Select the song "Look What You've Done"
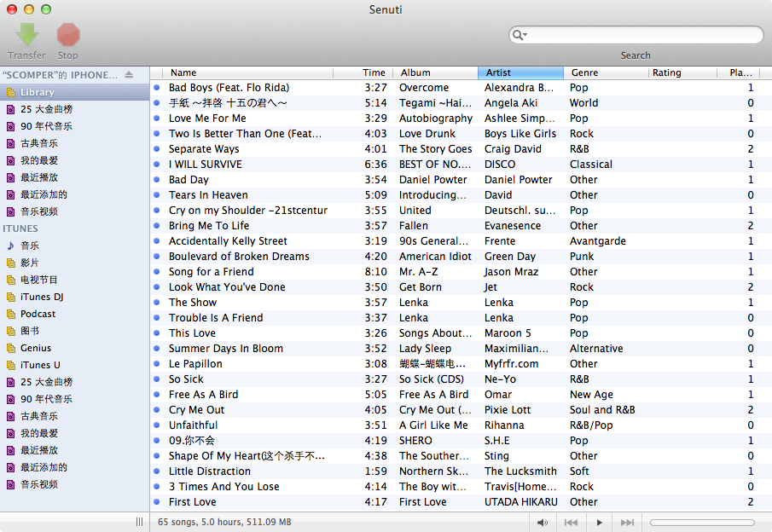This screenshot has height=532, width=772. (227, 287)
